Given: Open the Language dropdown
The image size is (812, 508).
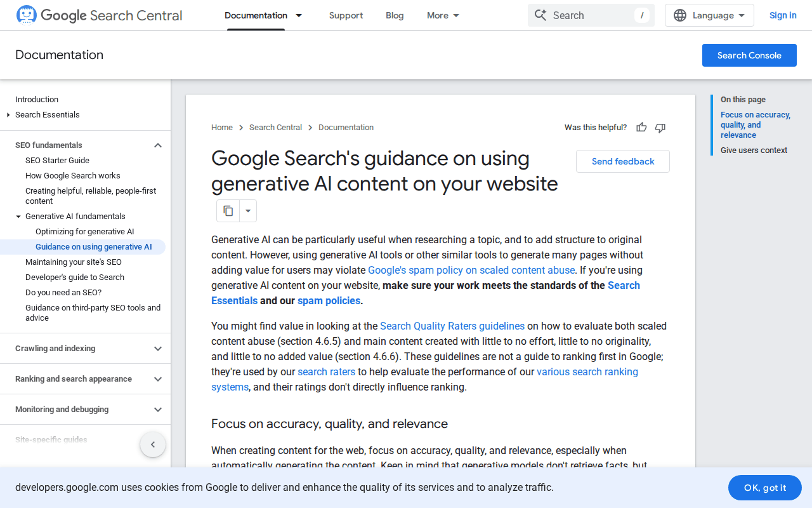Looking at the screenshot, I should (709, 15).
